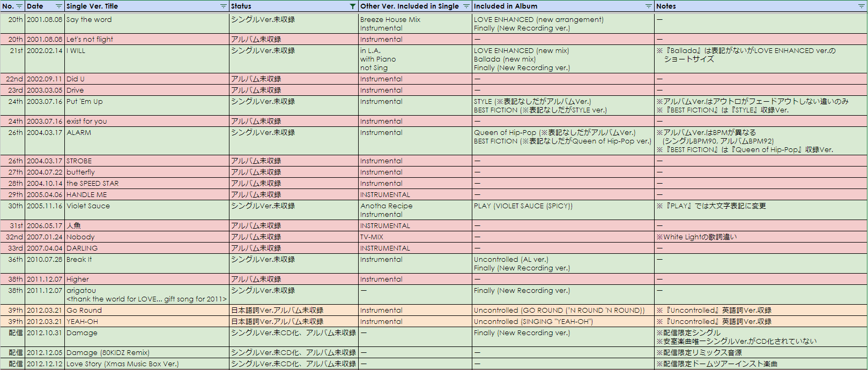
Task: Select the date cell 2005.11.16
Action: point(44,210)
